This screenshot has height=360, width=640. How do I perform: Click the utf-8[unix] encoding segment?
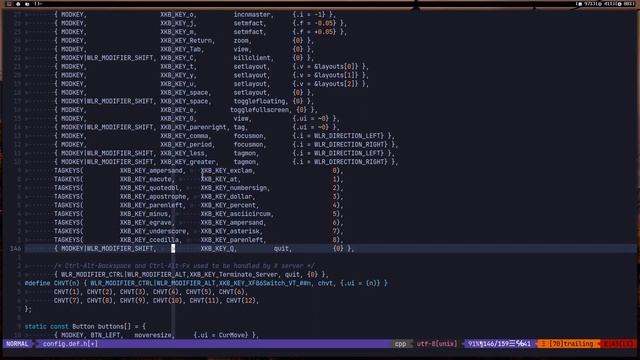pyautogui.click(x=437, y=344)
